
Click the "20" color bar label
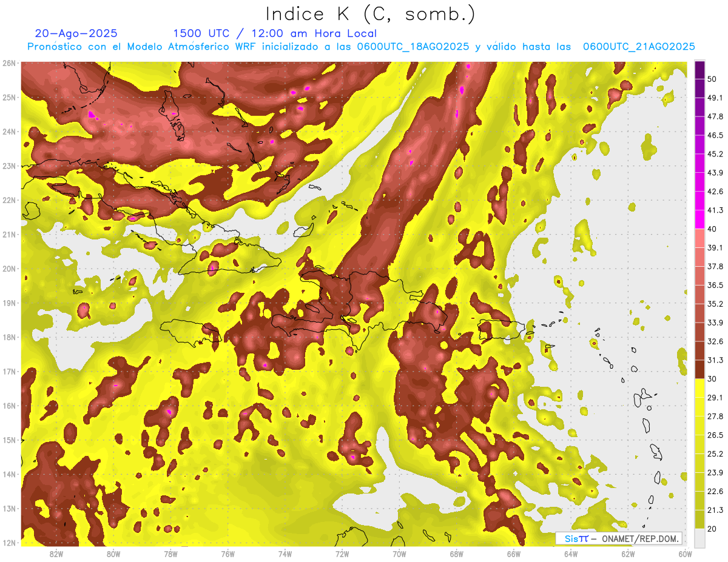[712, 529]
